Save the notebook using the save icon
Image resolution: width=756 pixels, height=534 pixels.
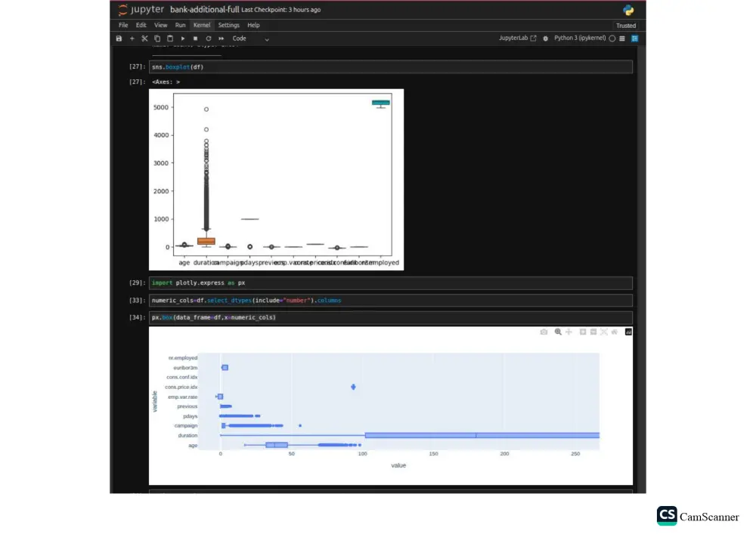(119, 38)
